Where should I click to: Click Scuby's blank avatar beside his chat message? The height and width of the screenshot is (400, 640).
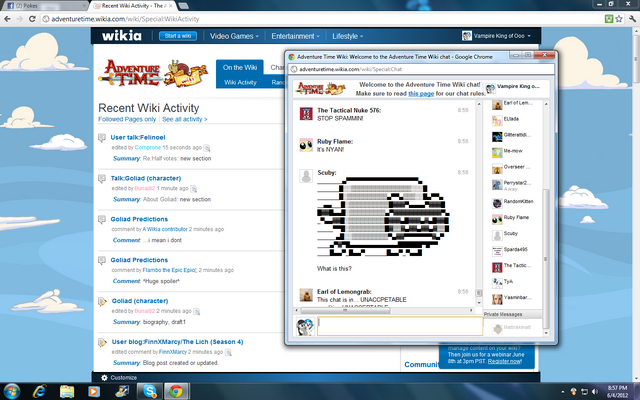306,176
